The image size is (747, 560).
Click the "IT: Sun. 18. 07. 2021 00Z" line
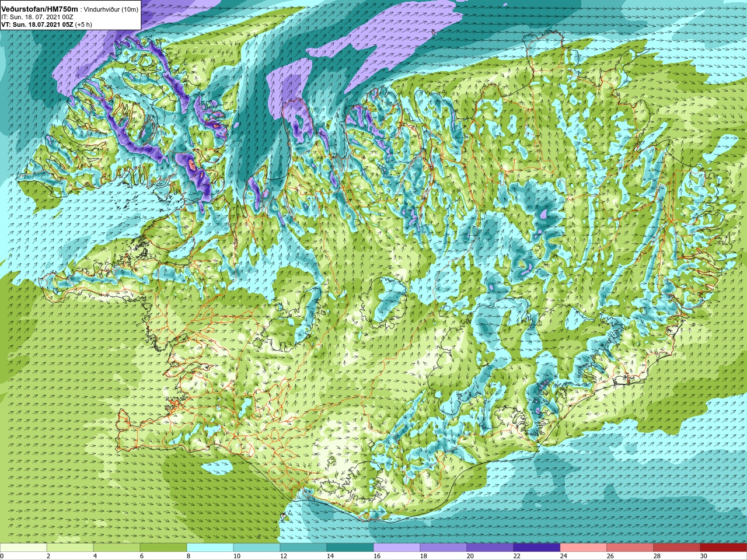click(x=37, y=17)
